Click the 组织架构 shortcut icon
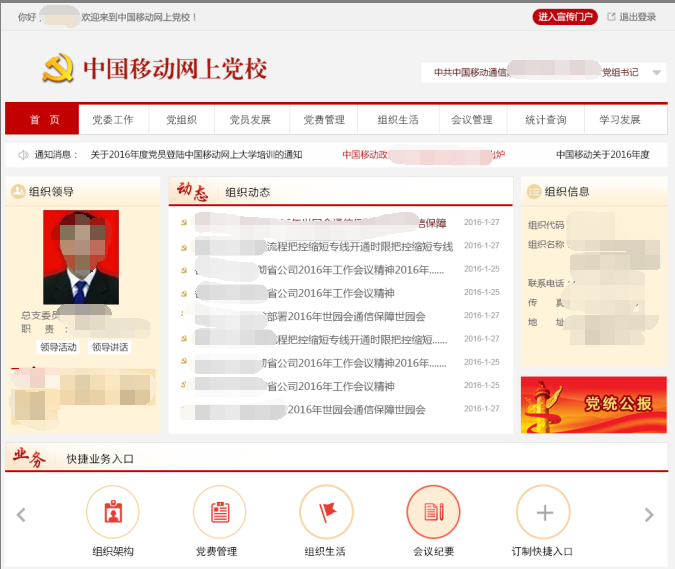Screen dimensions: 675x569 point(113,512)
